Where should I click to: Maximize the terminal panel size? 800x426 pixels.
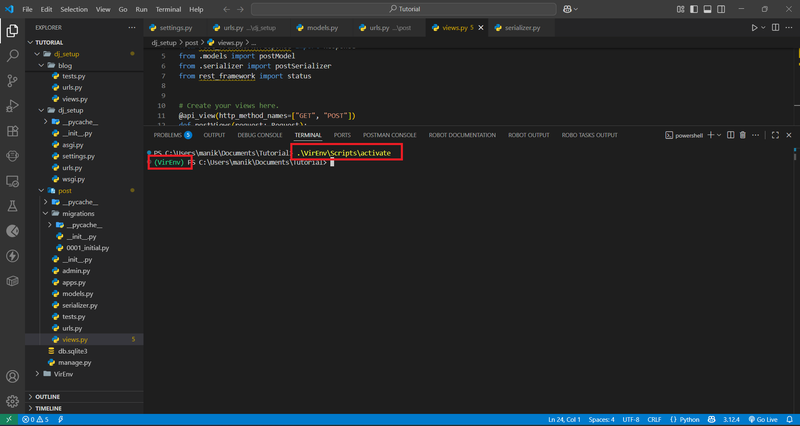coord(775,135)
